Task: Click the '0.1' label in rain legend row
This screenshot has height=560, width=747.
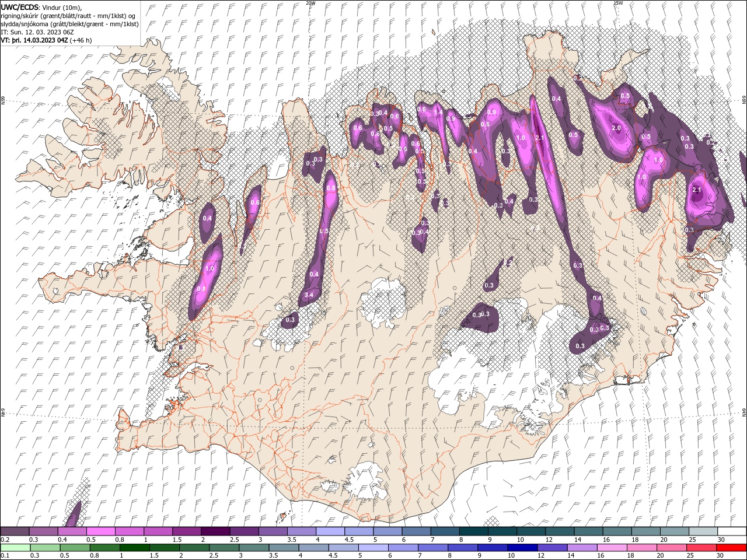Action: pos(5,556)
